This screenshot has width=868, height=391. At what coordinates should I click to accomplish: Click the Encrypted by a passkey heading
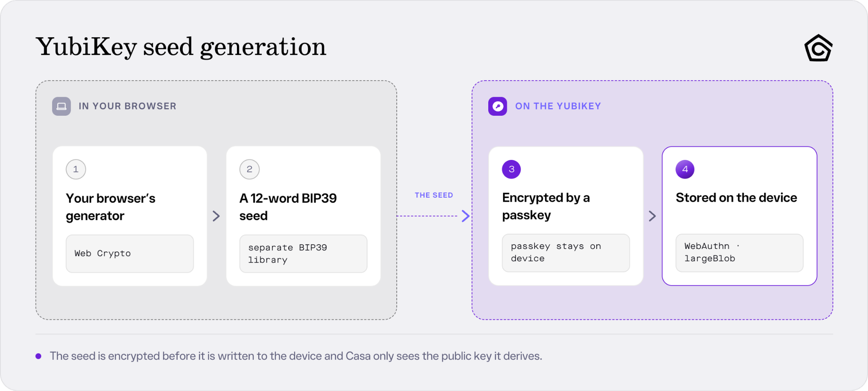point(546,206)
